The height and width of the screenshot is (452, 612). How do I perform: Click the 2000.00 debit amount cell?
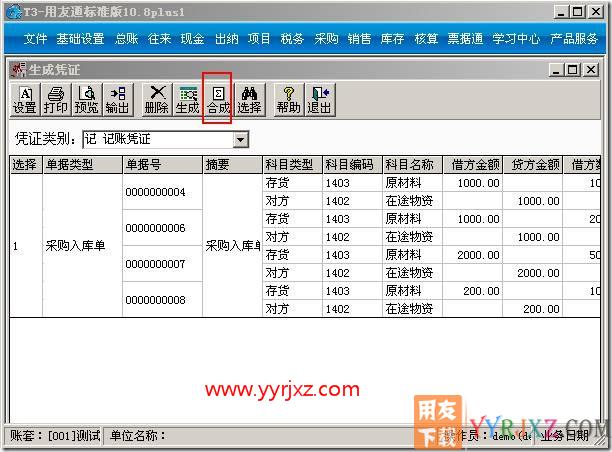click(473, 255)
